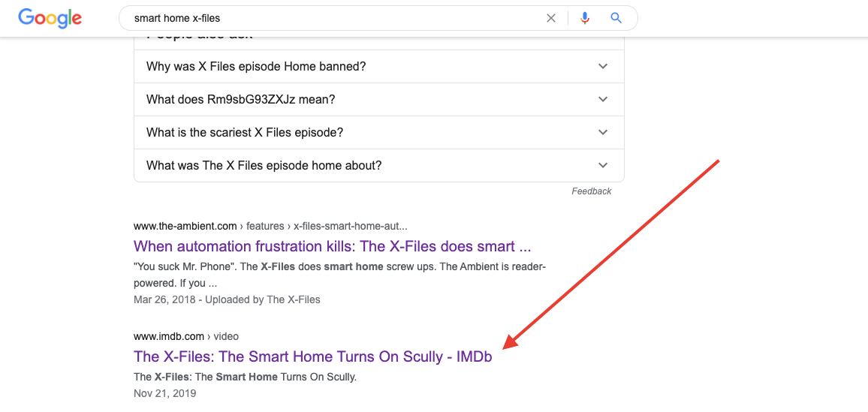Open 'The X-Files: The Smart Home Turns On Scully - IMDb'
The width and height of the screenshot is (868, 412).
[313, 356]
